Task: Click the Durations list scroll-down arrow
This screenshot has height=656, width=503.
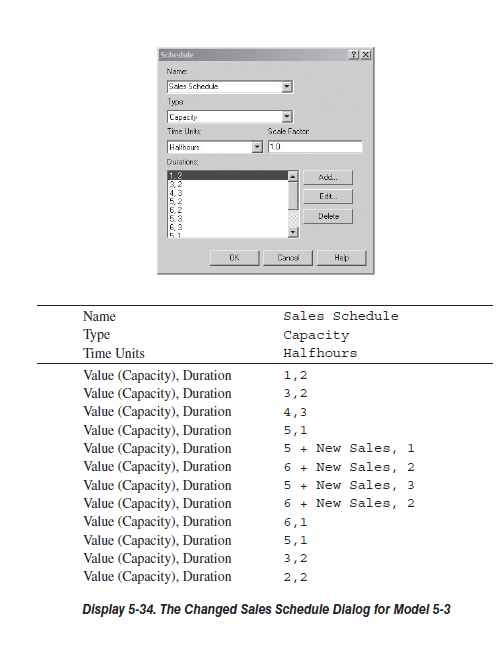Action: [293, 232]
